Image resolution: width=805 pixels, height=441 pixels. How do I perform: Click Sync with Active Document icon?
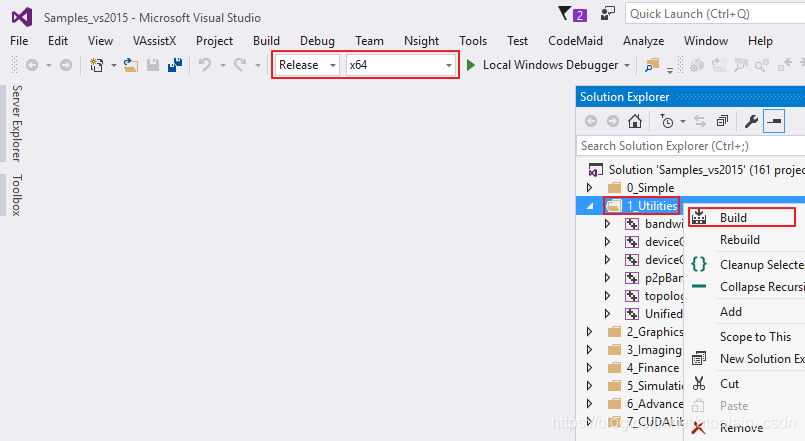coord(700,121)
